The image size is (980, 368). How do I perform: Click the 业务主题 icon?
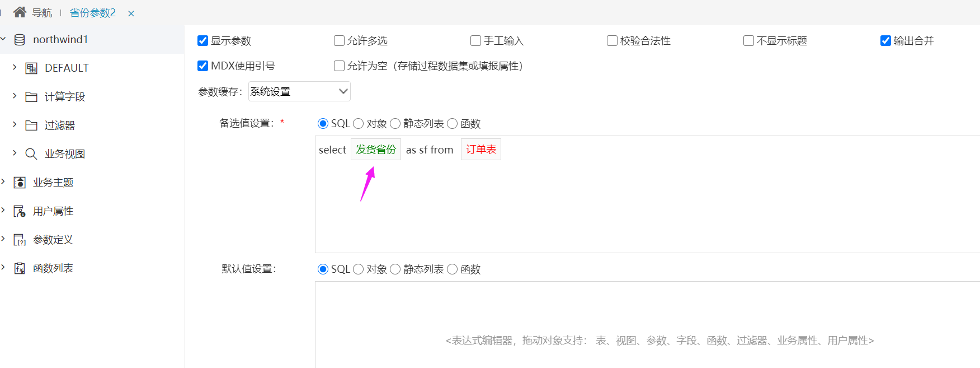20,183
